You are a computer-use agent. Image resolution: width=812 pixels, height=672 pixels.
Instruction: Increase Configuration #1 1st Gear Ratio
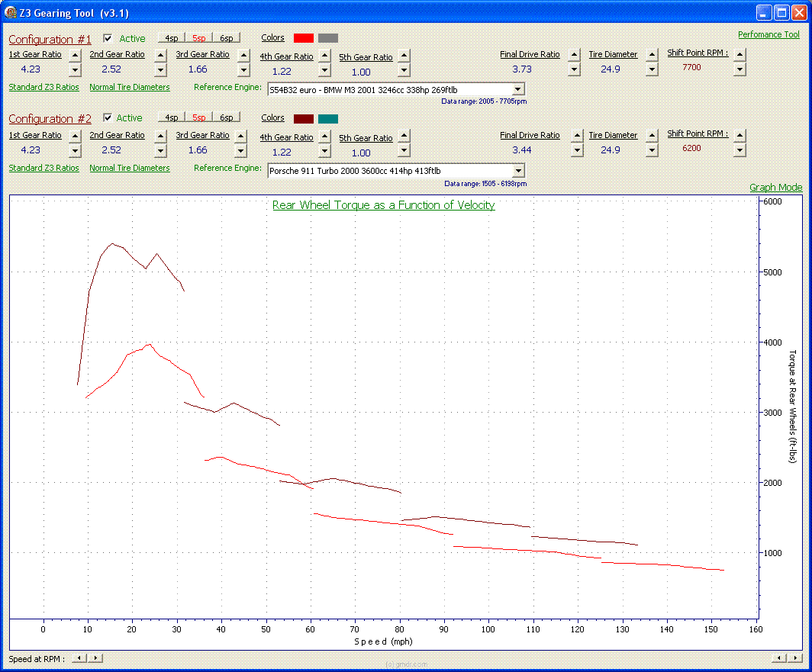point(75,55)
